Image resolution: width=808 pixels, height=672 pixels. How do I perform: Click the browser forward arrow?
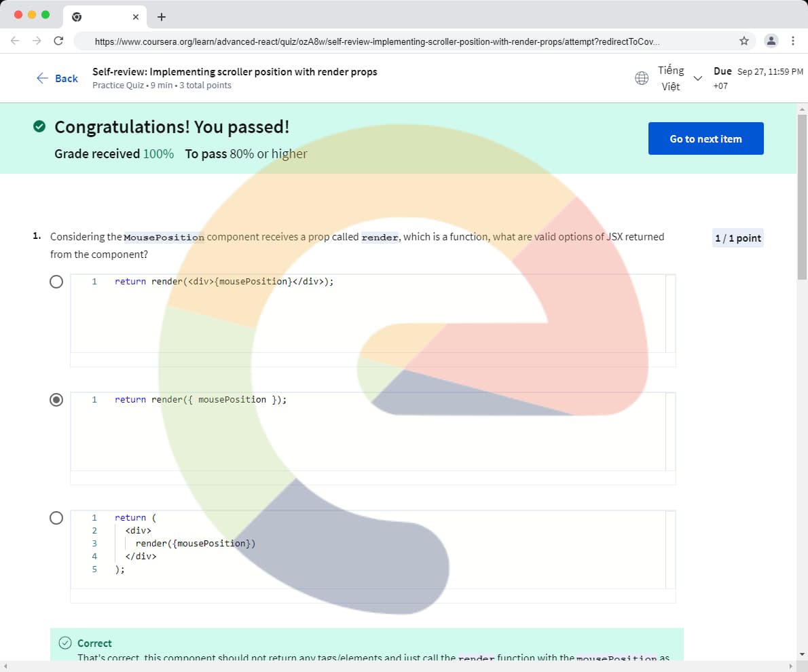(x=37, y=41)
